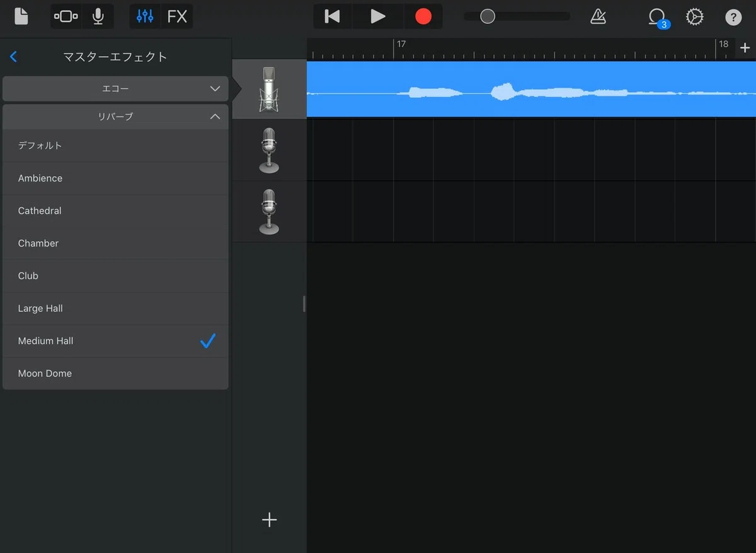756x553 pixels.
Task: Grab the track header resize handle
Action: tap(304, 304)
